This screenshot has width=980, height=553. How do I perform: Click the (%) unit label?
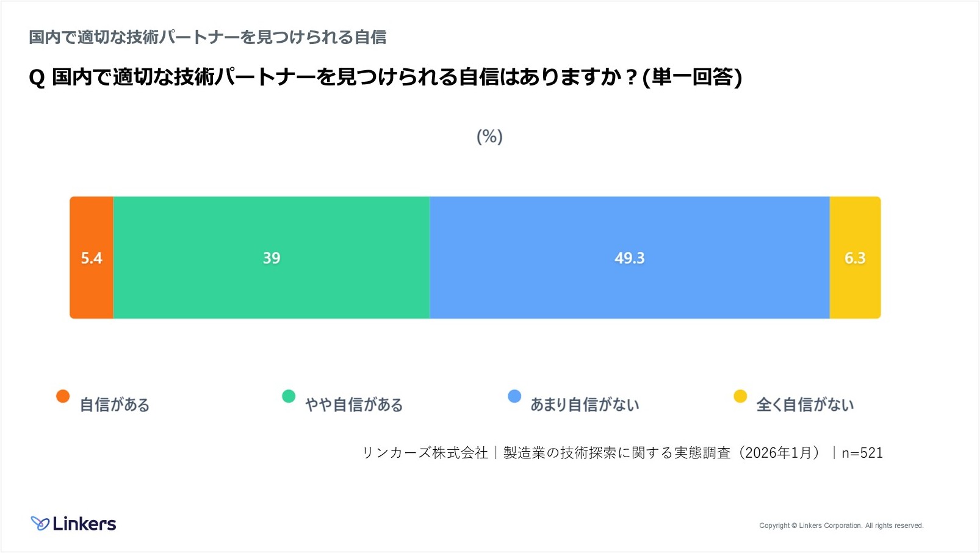click(489, 136)
